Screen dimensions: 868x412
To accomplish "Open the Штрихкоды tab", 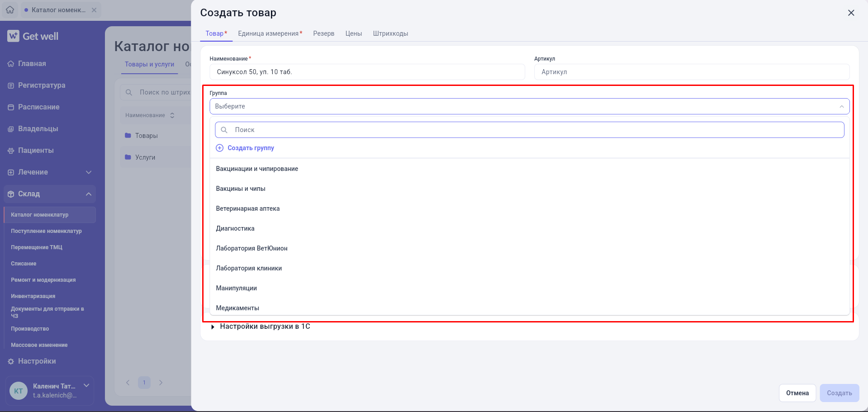I will [x=390, y=33].
